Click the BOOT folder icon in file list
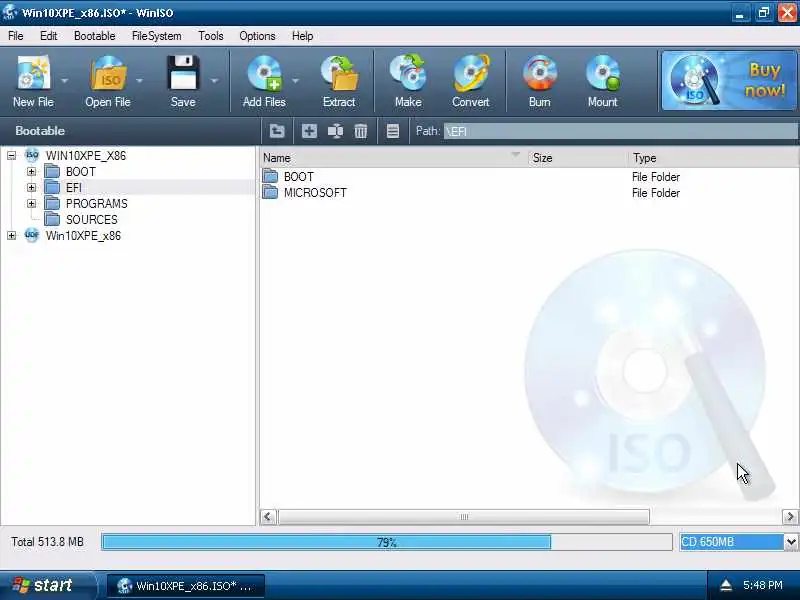Image resolution: width=800 pixels, height=600 pixels. 270,177
